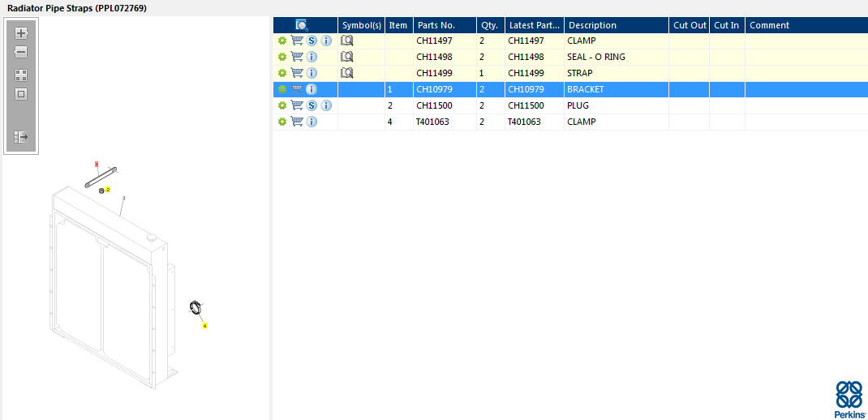The height and width of the screenshot is (420, 868).
Task: Click the four-squares grid view icon
Action: click(21, 75)
